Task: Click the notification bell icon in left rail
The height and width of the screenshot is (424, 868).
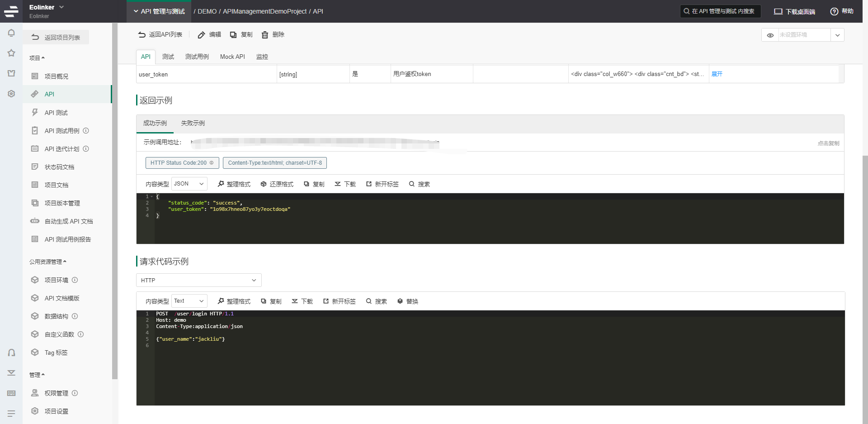Action: click(x=11, y=33)
